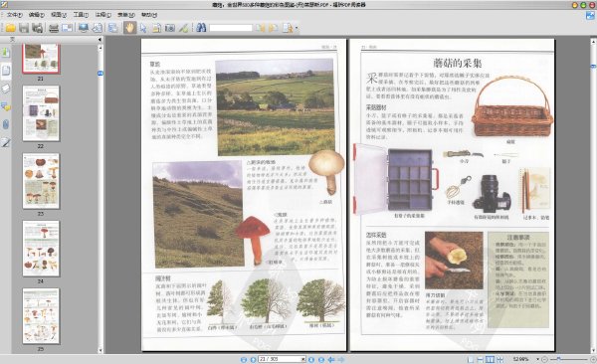This screenshot has width=597, height=364.
Task: Click the blue monitor full screen icon
Action: pos(84,28)
